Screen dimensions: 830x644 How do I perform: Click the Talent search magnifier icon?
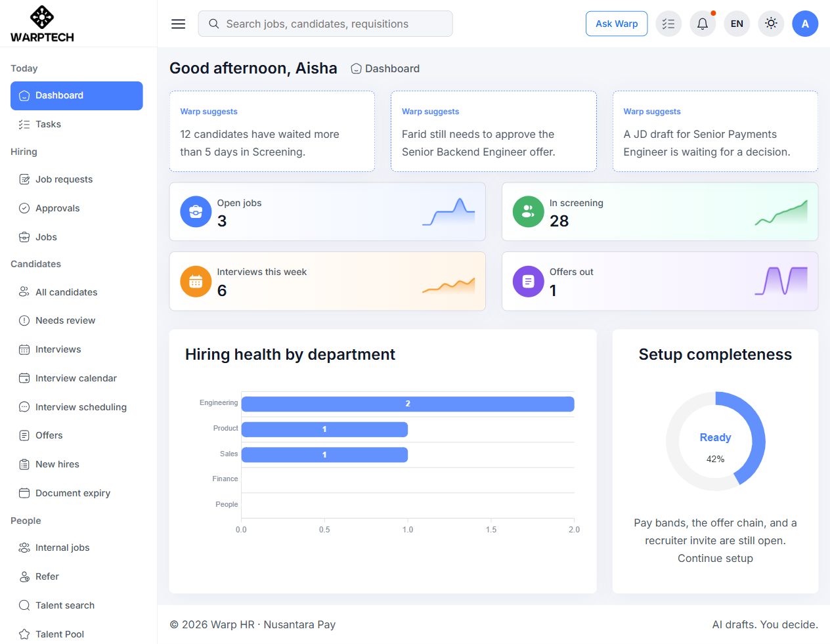click(24, 605)
